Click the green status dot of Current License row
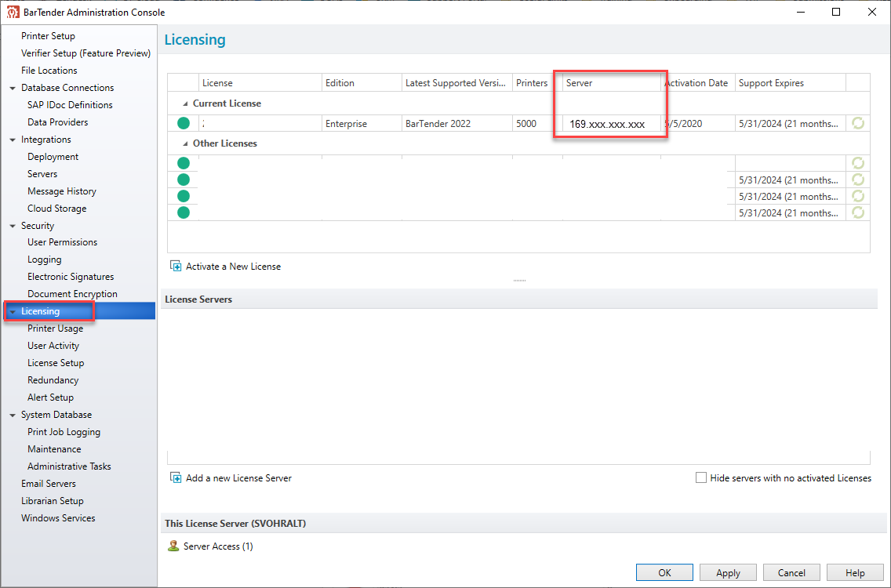The height and width of the screenshot is (588, 891). pyautogui.click(x=184, y=123)
